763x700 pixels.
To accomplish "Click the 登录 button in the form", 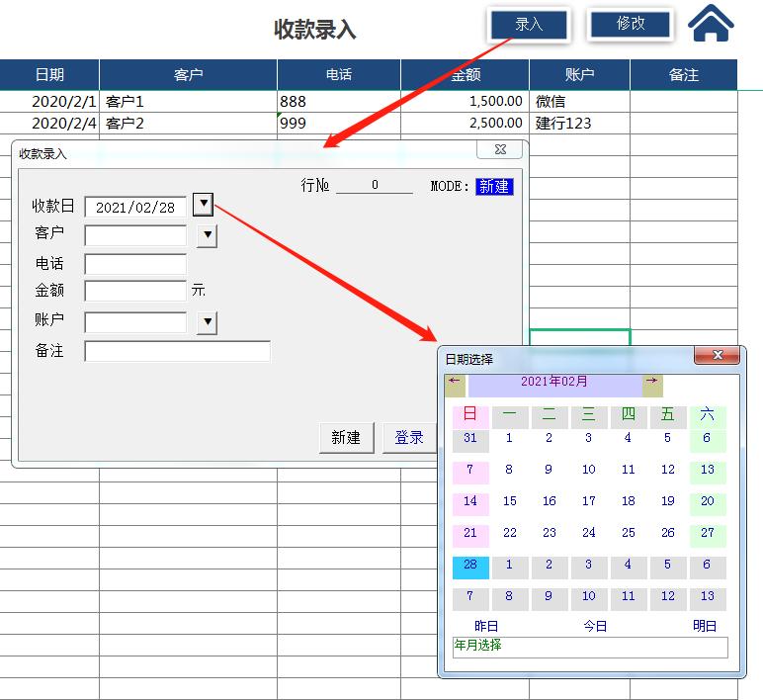I will 410,438.
